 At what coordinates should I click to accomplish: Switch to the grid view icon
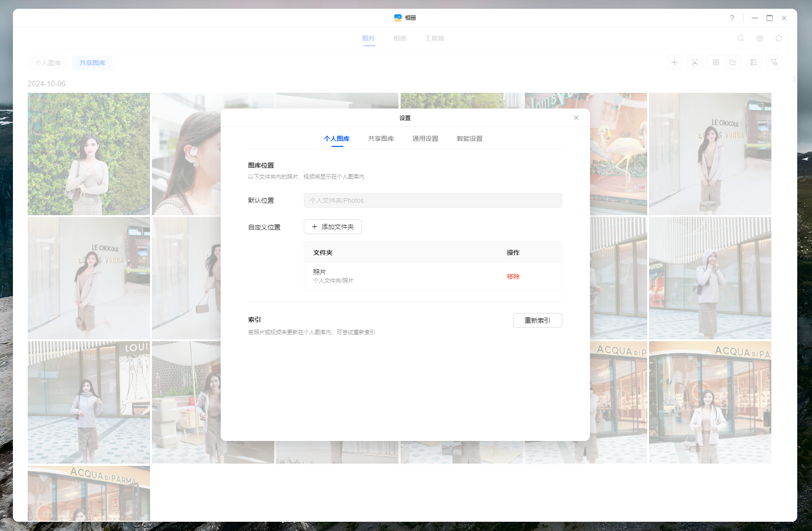pyautogui.click(x=716, y=62)
